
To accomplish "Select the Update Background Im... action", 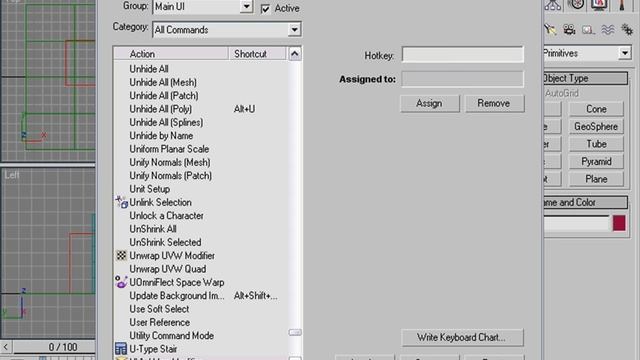I will pos(177,296).
